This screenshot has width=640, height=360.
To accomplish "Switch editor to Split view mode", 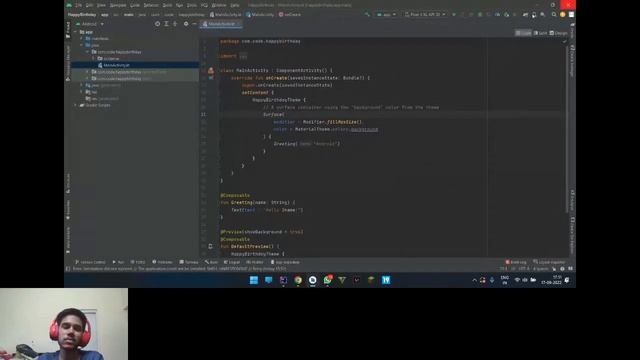I will (540, 33).
